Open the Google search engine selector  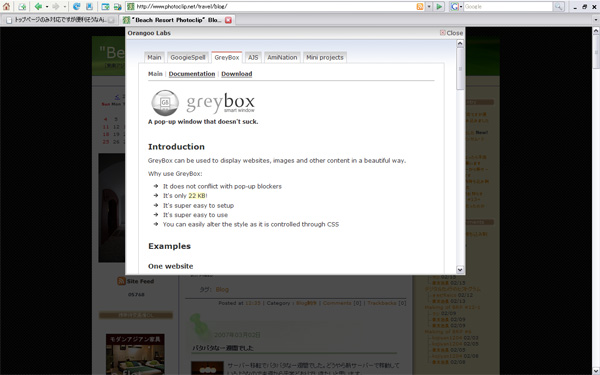456,7
